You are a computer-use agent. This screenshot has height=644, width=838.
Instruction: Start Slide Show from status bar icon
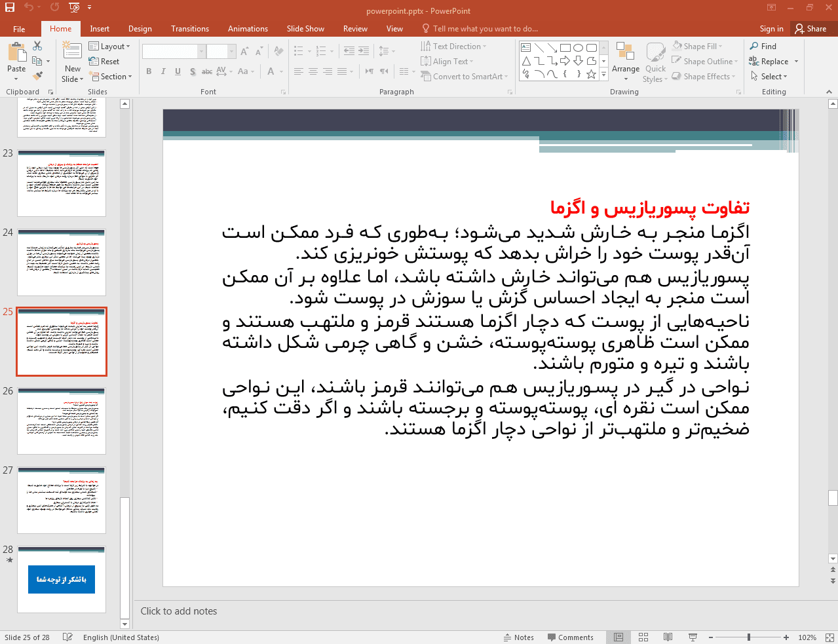[693, 637]
